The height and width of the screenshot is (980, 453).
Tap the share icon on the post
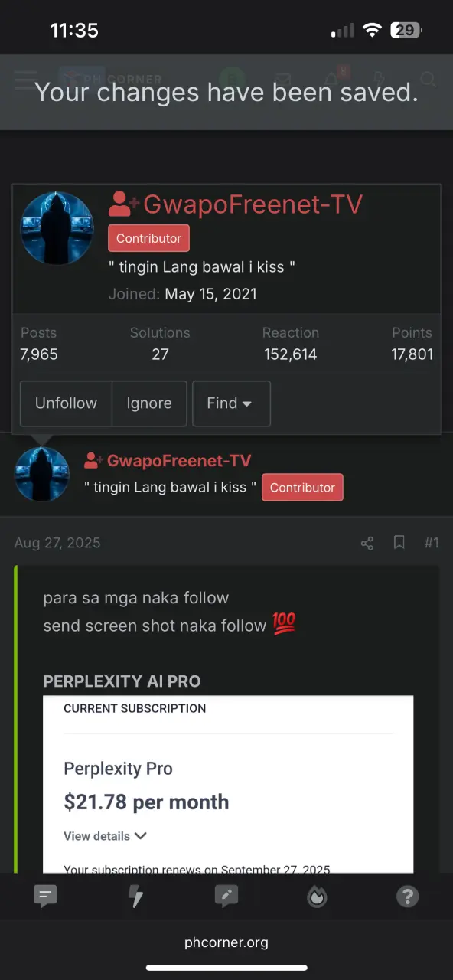tap(367, 543)
